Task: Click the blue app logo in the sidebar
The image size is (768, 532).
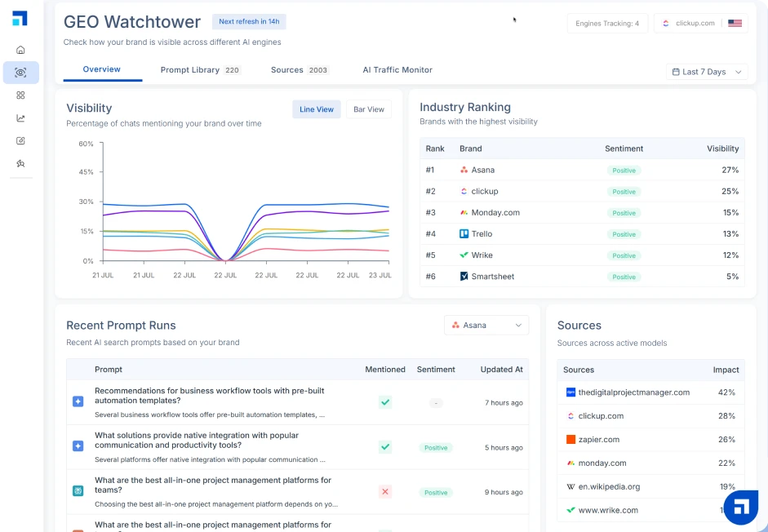Action: (x=20, y=19)
